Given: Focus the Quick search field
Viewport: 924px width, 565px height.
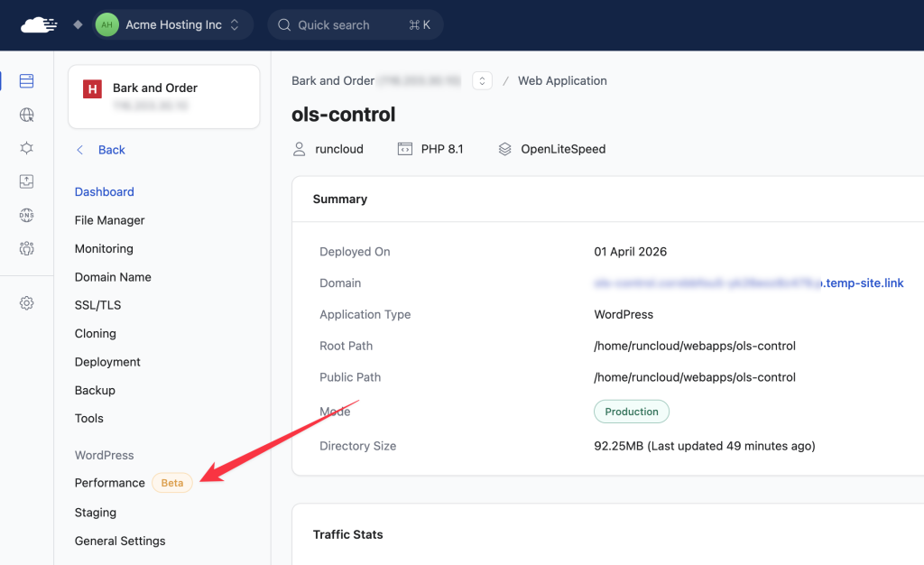Looking at the screenshot, I should coord(356,24).
